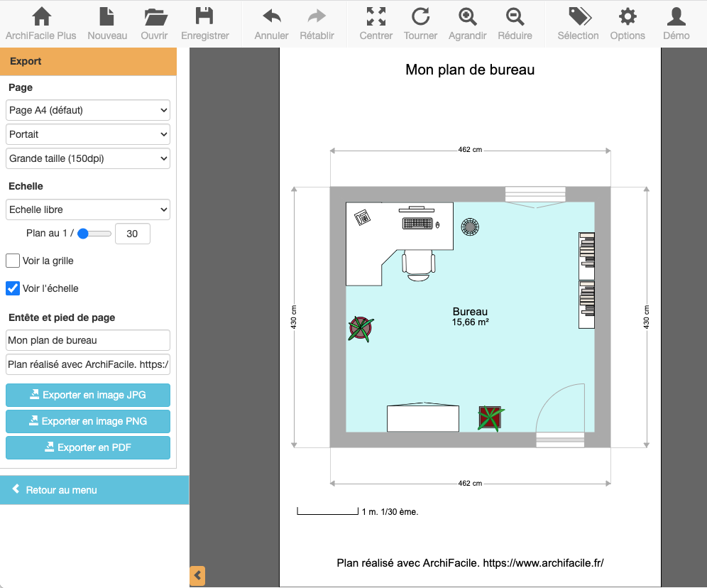707x588 pixels.
Task: Undo the last action with Annuler
Action: tap(271, 23)
